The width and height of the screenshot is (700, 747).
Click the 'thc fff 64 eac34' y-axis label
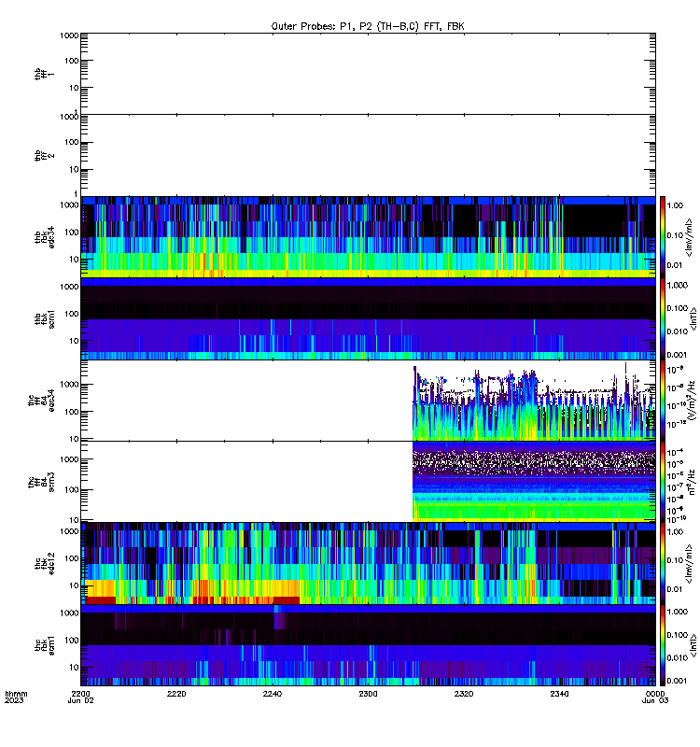(x=41, y=401)
